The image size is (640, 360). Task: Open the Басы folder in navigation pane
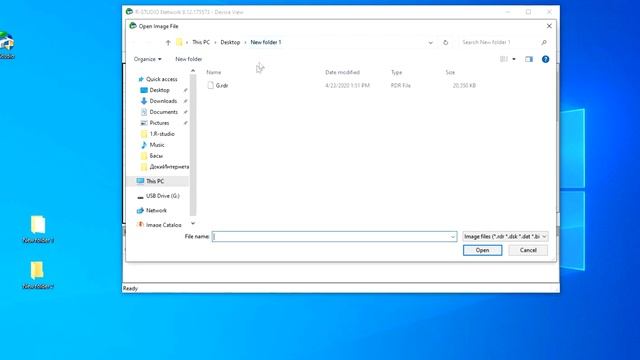pos(156,156)
